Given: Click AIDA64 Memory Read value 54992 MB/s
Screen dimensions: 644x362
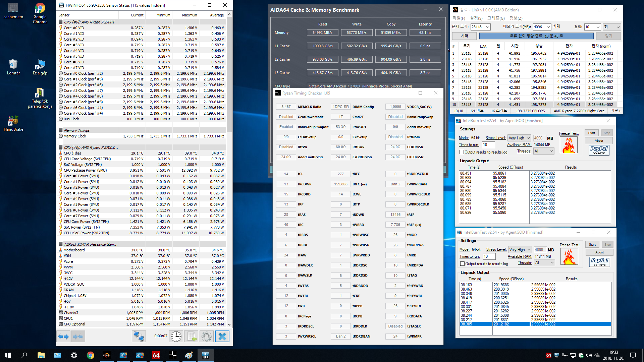Looking at the screenshot, I should (x=322, y=33).
